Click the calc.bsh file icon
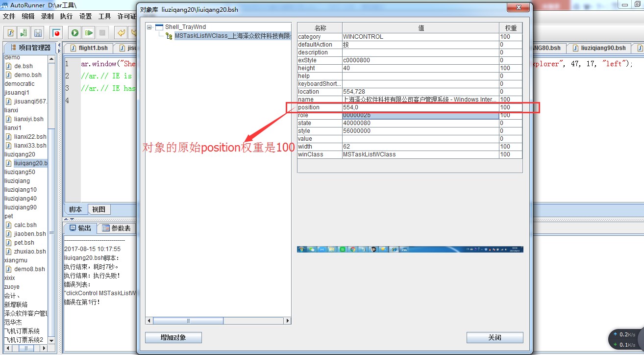This screenshot has width=644, height=355. [x=8, y=225]
